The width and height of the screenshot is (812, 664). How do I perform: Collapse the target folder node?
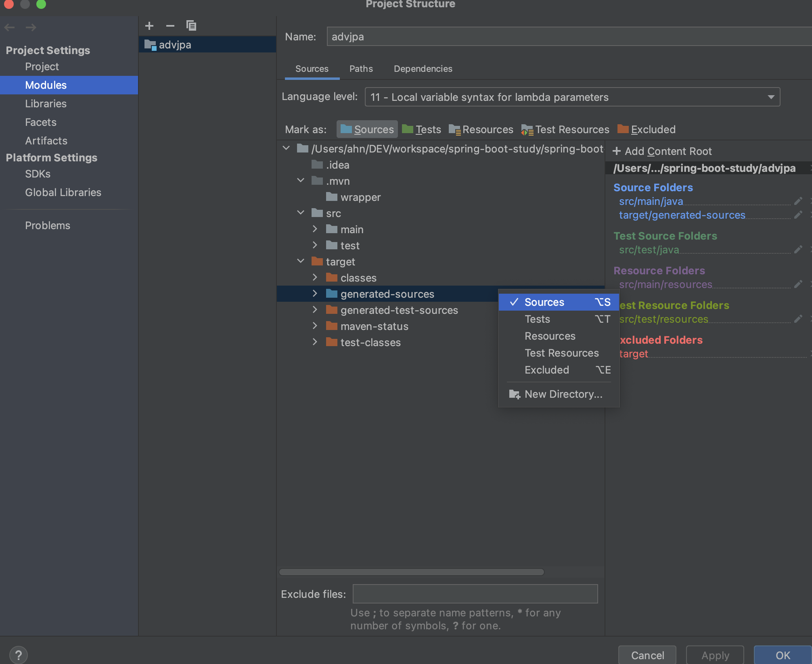coord(301,261)
